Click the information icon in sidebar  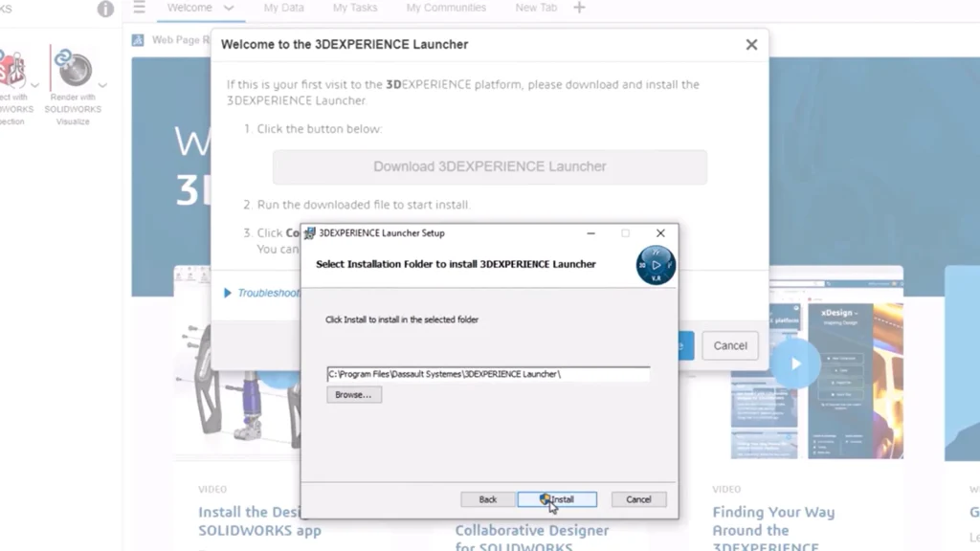pyautogui.click(x=105, y=9)
